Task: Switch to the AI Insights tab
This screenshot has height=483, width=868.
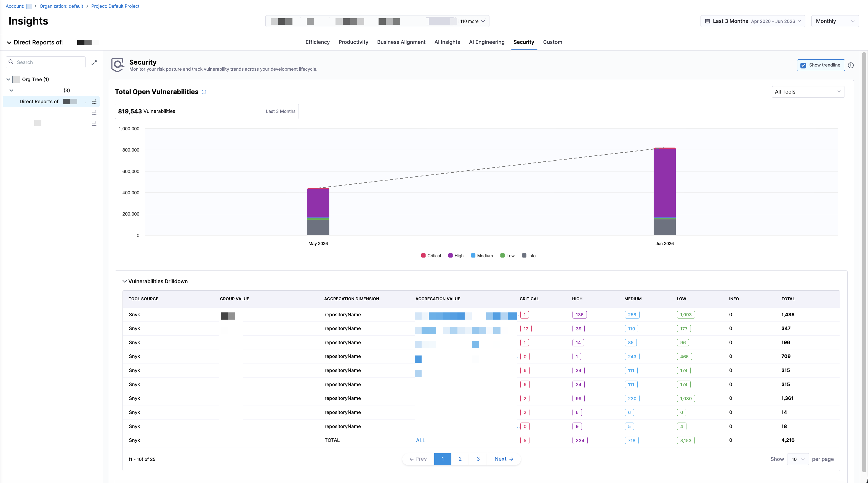Action: (447, 42)
